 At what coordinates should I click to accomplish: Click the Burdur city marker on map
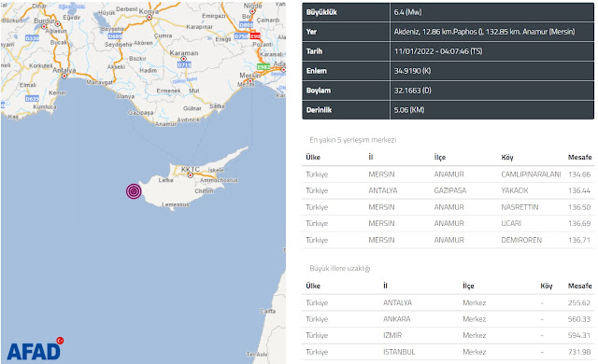(44, 27)
